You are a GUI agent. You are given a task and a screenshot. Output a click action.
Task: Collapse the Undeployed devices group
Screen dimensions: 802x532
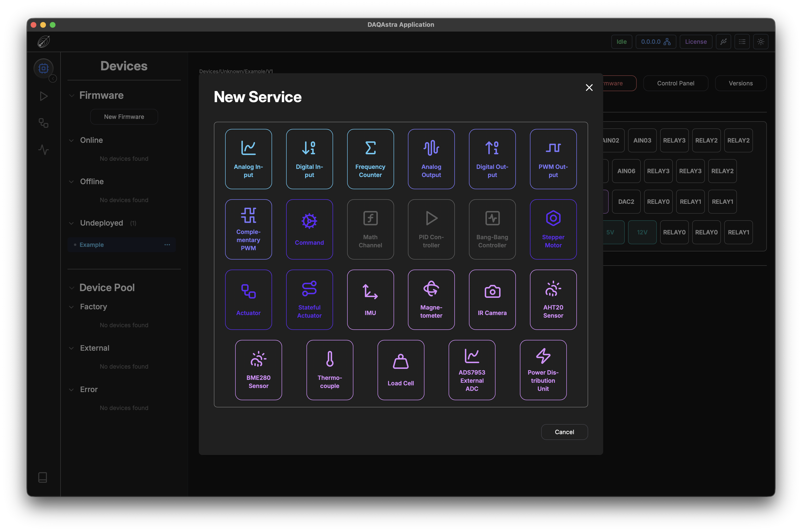pyautogui.click(x=71, y=223)
